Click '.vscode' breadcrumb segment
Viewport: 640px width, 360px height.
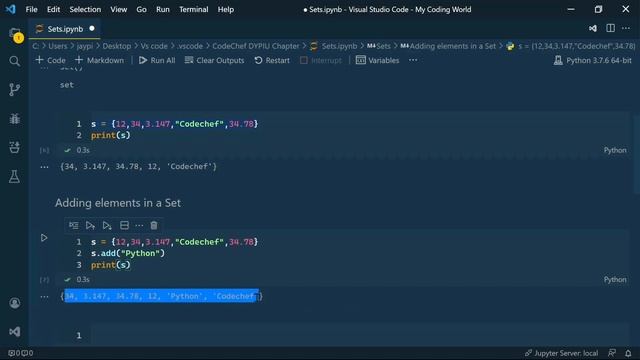[x=190, y=46]
